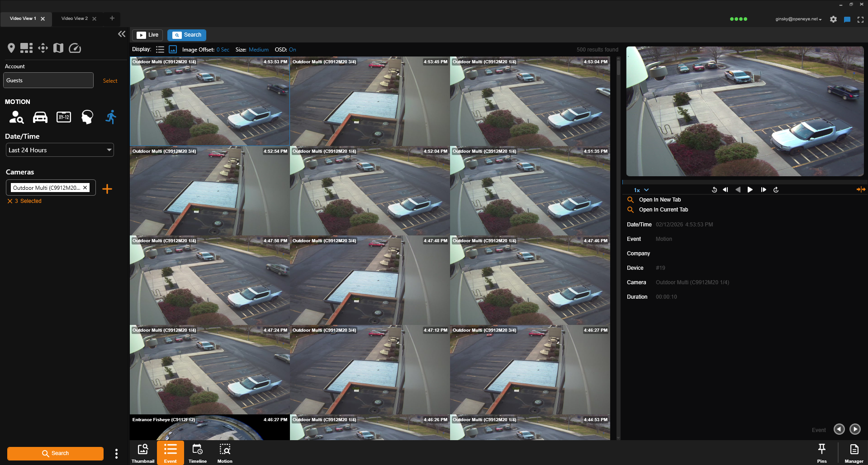The width and height of the screenshot is (868, 465).
Task: Select the 4:52:04 PM thumbnail
Action: (x=370, y=191)
